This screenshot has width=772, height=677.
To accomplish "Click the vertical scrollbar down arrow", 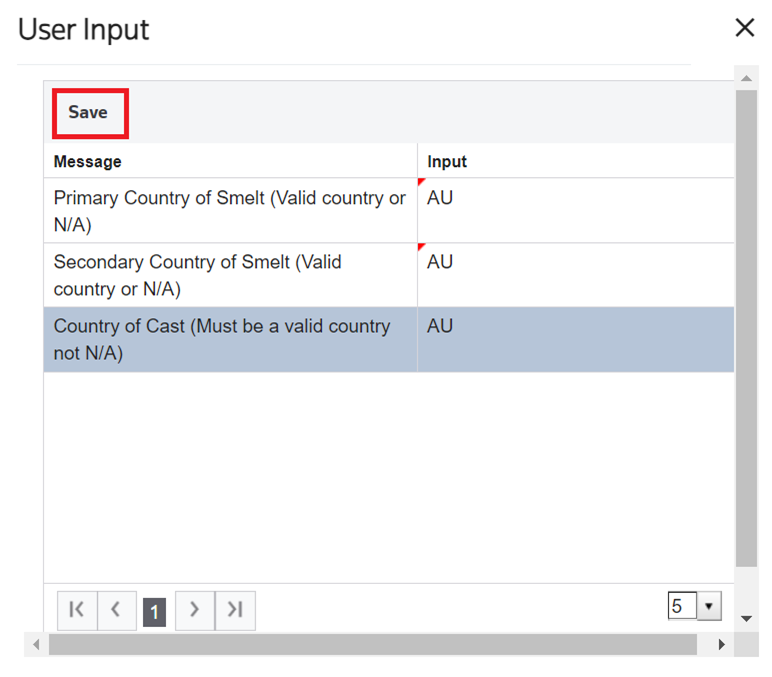I will pyautogui.click(x=746, y=619).
